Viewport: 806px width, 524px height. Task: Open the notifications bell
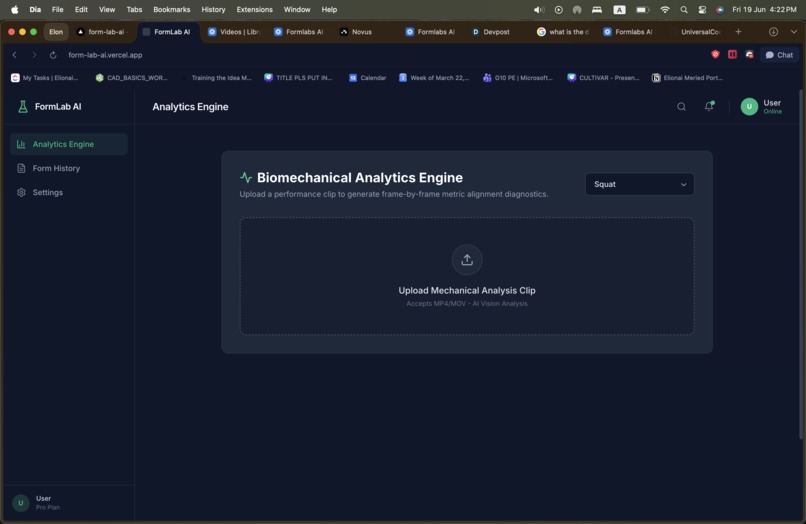pyautogui.click(x=709, y=106)
